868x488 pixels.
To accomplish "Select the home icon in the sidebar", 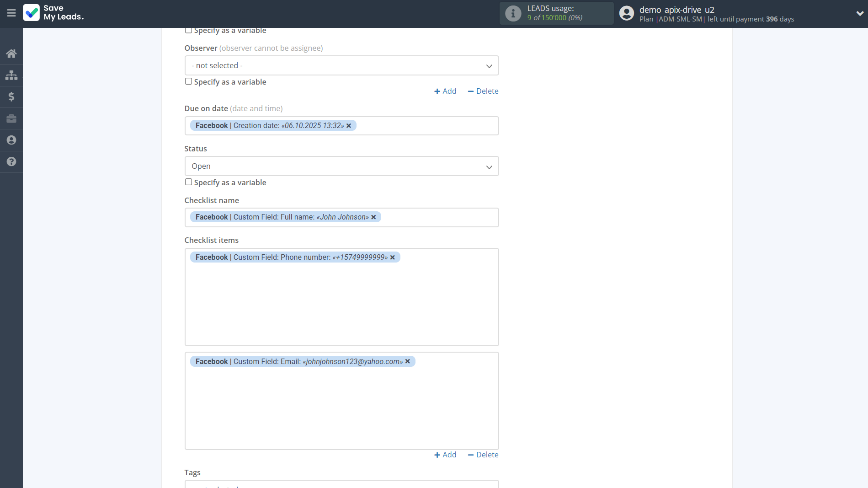I will point(11,53).
